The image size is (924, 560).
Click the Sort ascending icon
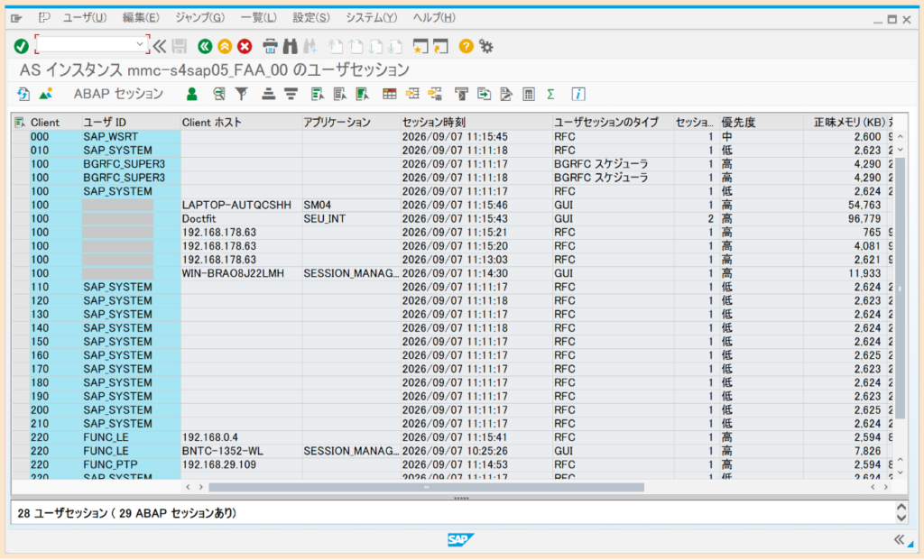(x=269, y=94)
